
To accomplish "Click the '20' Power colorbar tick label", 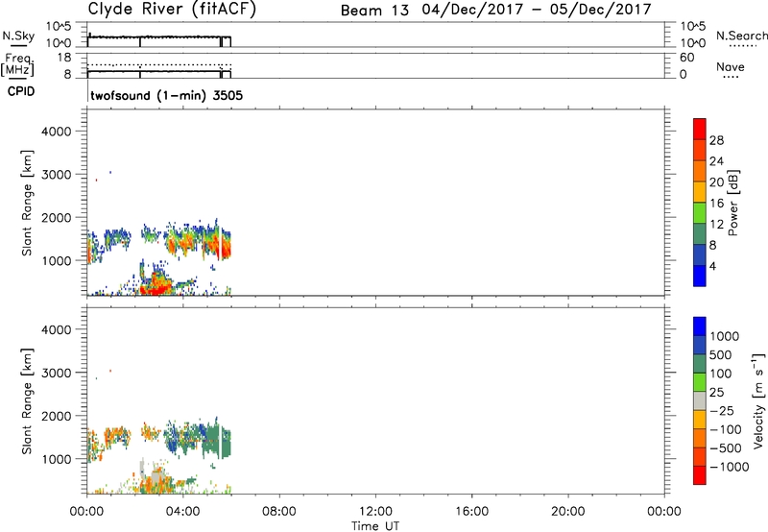I will [x=716, y=182].
